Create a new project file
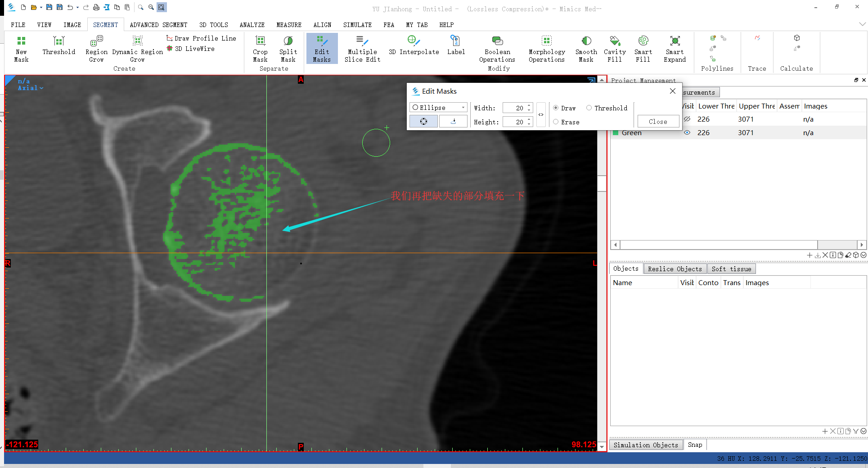 [x=23, y=7]
